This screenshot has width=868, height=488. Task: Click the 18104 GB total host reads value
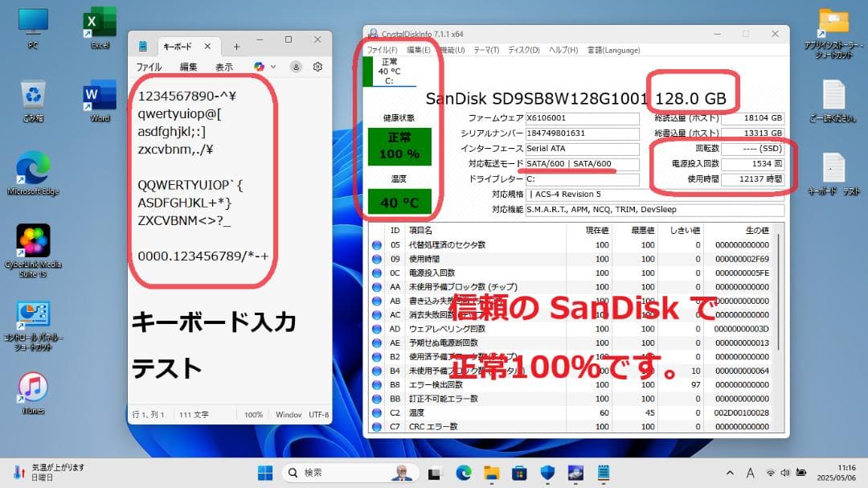(x=753, y=118)
